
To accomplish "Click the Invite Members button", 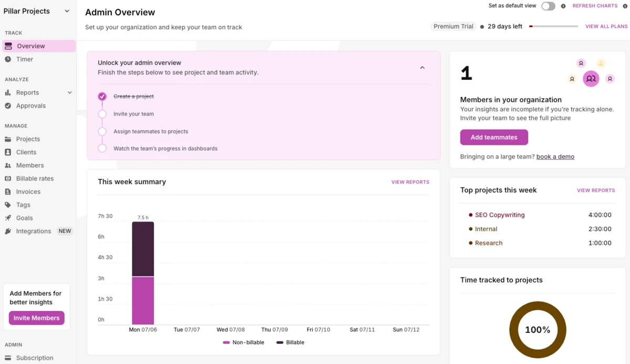I will pos(37,318).
